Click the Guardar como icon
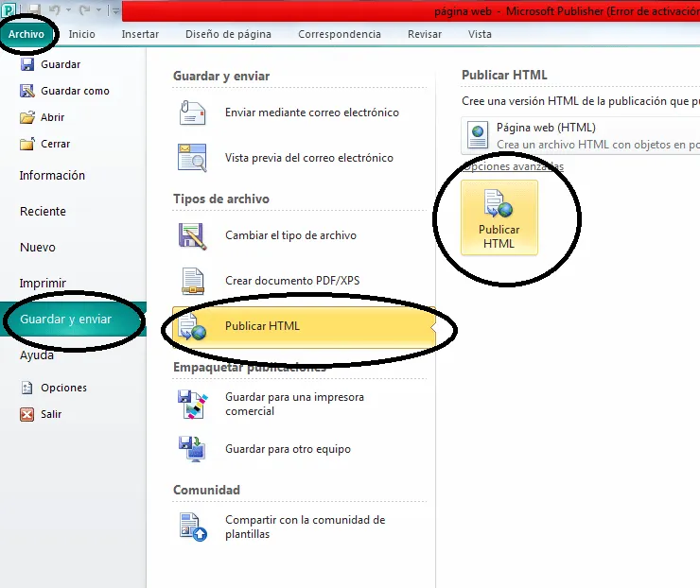The height and width of the screenshot is (588, 700). pyautogui.click(x=27, y=91)
